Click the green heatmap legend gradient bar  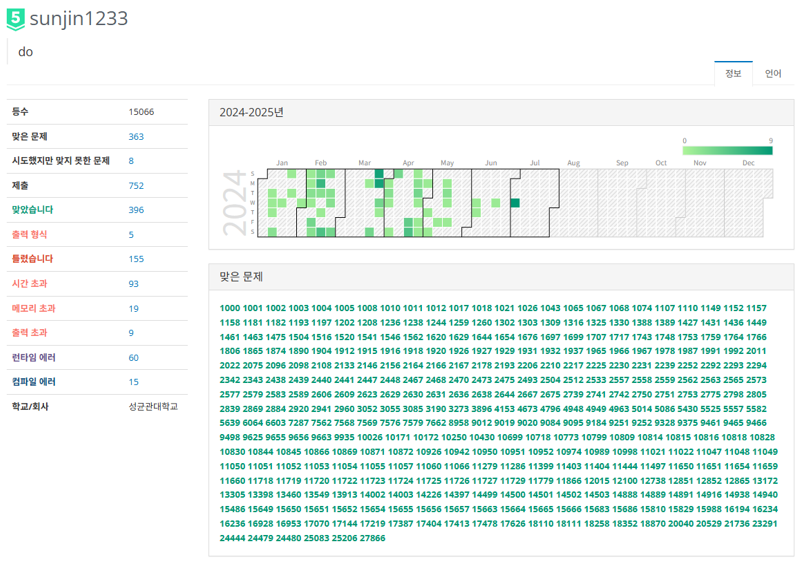(x=727, y=151)
